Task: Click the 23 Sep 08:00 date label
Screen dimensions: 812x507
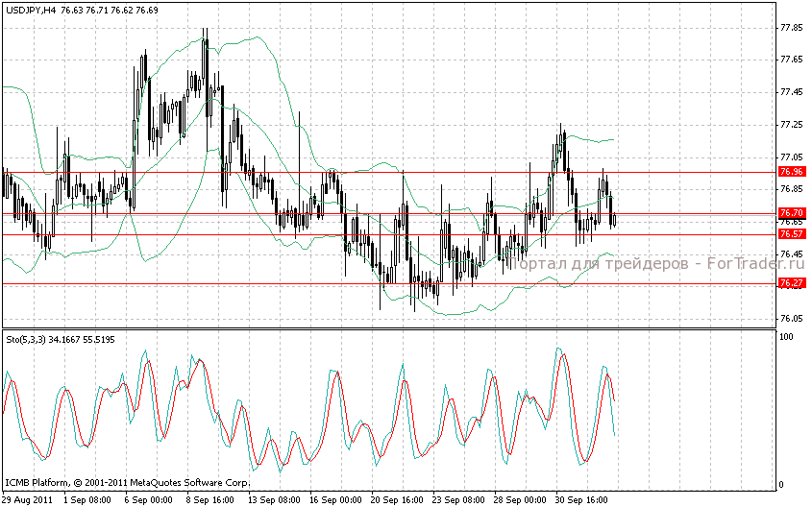Action: pyautogui.click(x=458, y=499)
